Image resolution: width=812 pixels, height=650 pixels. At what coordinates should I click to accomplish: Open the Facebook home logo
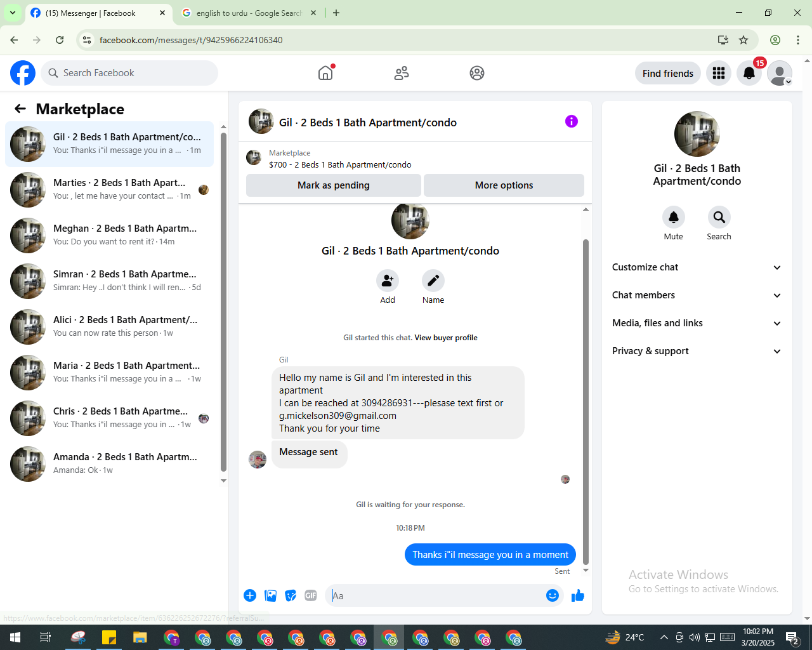23,73
